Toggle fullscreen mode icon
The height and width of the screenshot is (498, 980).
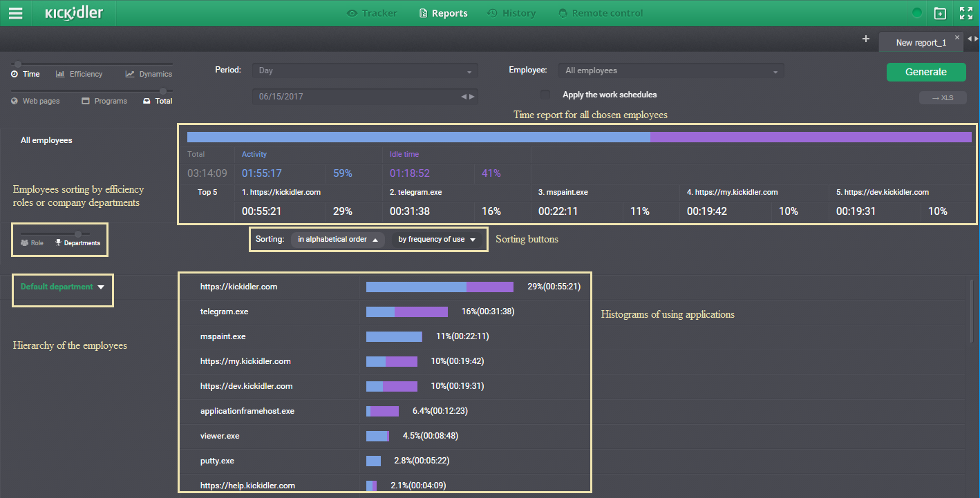[966, 13]
